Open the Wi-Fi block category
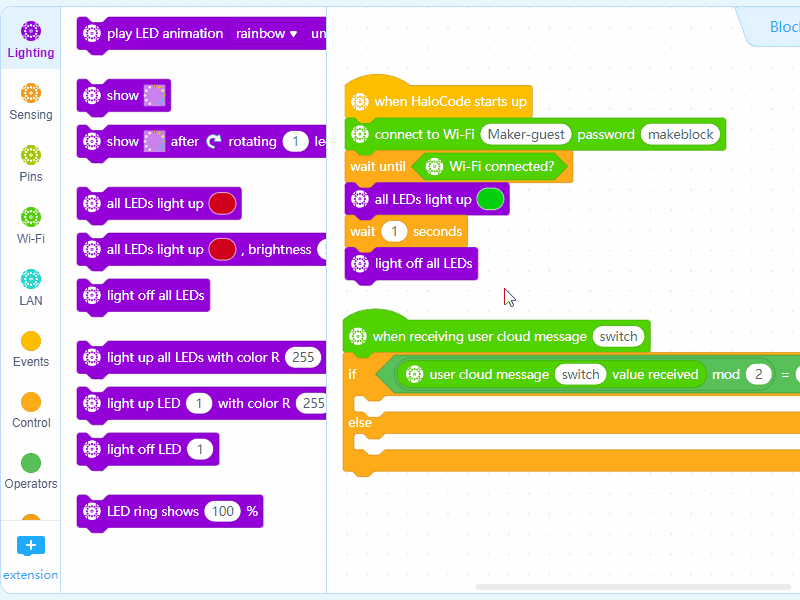 coord(31,226)
